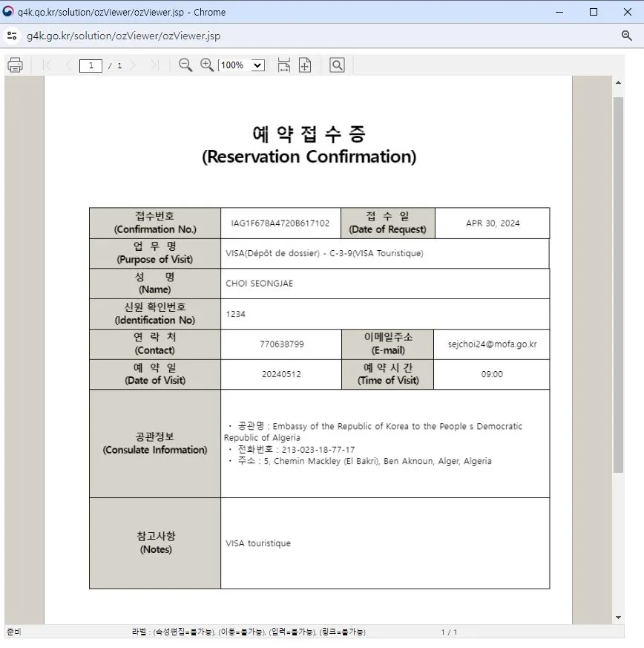Zoom in with the plus magnifier
Viewport: 644px width, 648px height.
pyautogui.click(x=207, y=65)
